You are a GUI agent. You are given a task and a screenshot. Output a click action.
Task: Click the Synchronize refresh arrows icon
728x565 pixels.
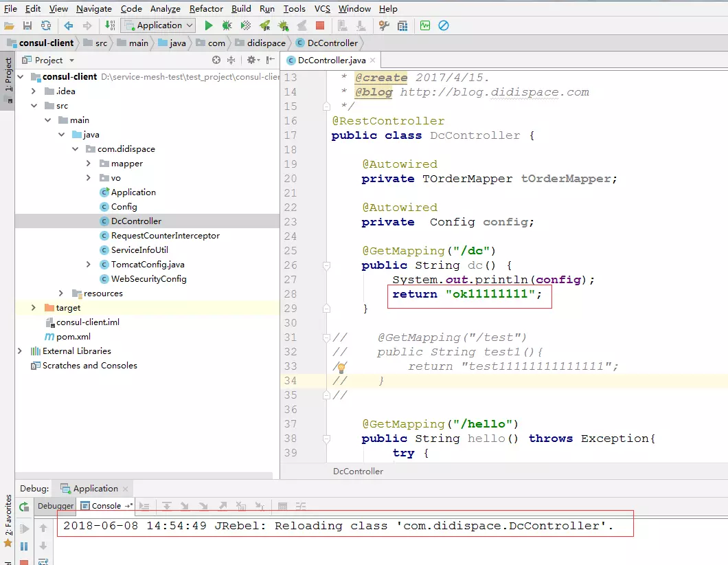45,25
